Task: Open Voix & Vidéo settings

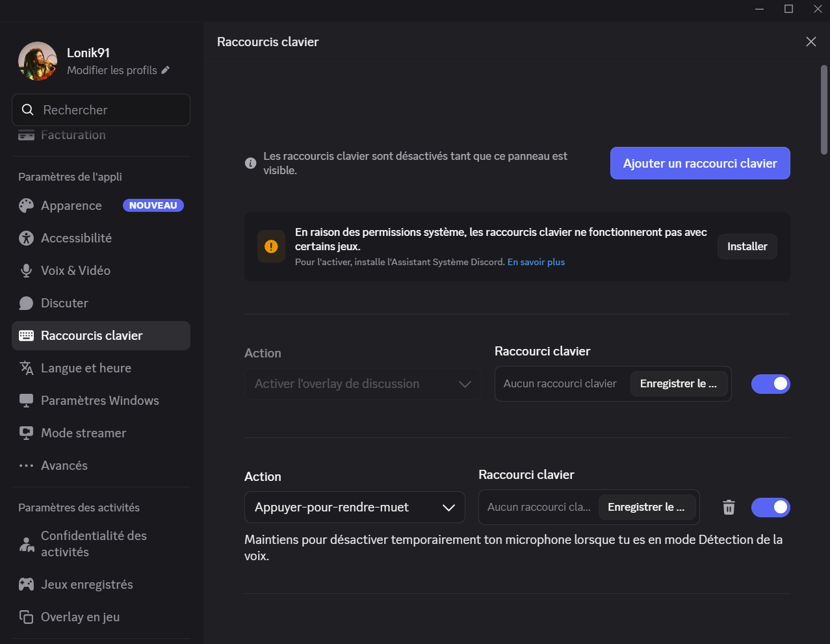Action: click(101, 270)
